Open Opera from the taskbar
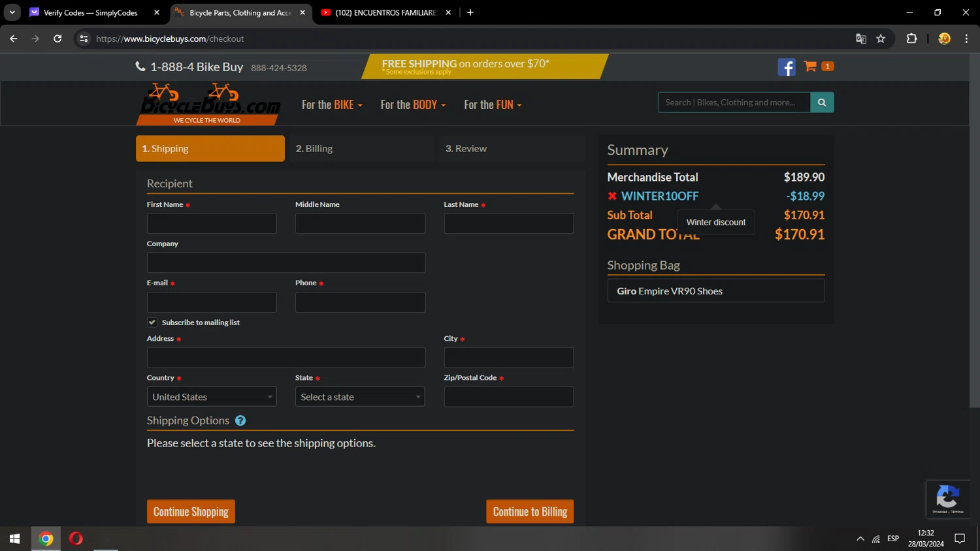The height and width of the screenshot is (551, 980). click(x=76, y=539)
